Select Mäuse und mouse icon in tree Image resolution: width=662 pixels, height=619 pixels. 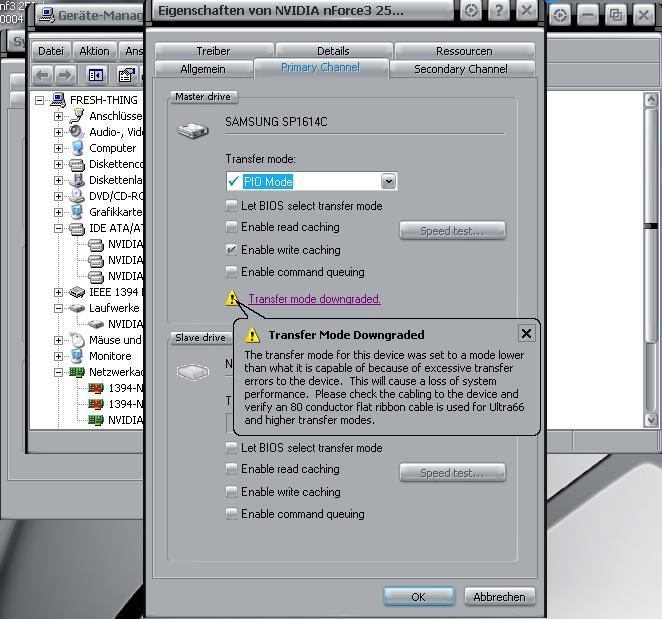click(x=77, y=340)
